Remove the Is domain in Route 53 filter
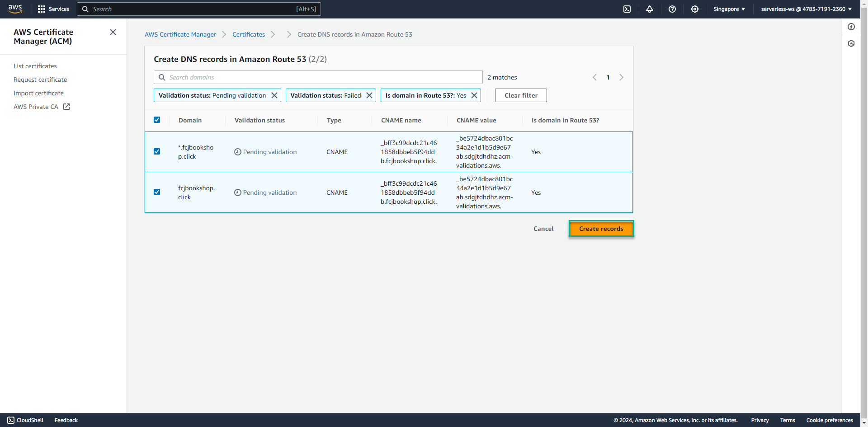Image resolution: width=868 pixels, height=427 pixels. pyautogui.click(x=474, y=95)
